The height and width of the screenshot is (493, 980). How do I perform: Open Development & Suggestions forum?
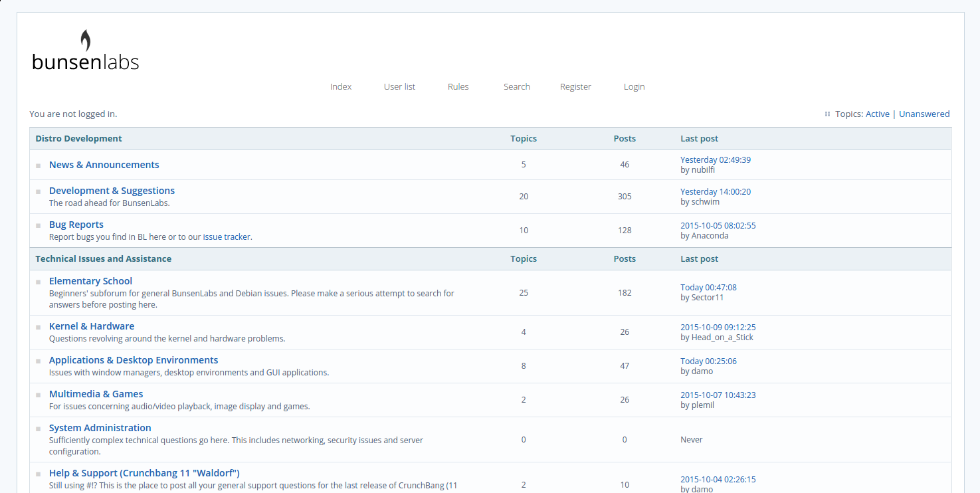(112, 191)
